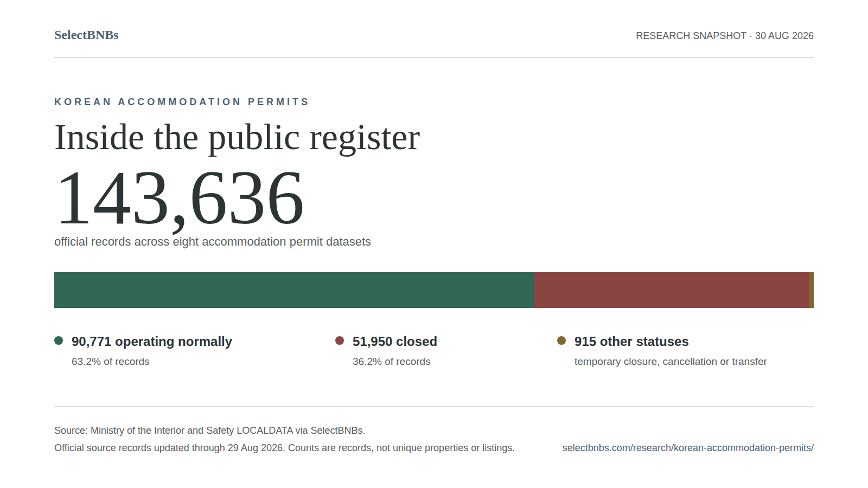Click the 36.2% of records text
Image resolution: width=868 pixels, height=488 pixels.
click(392, 362)
